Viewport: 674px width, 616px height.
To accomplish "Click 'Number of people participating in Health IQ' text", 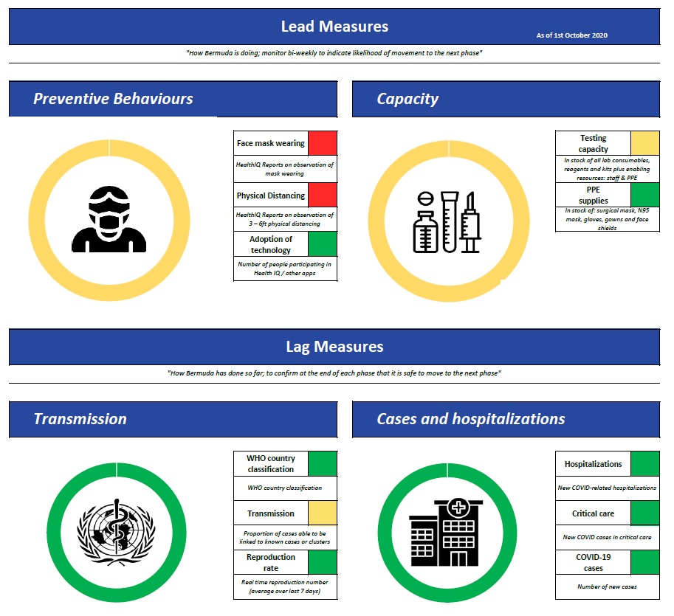I will pyautogui.click(x=284, y=269).
